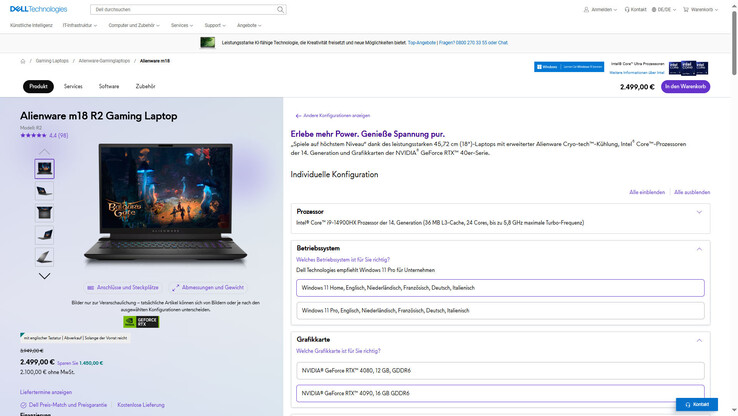Open Anschlüsse und Steckplätze view
The height and width of the screenshot is (416, 738).
tap(123, 288)
